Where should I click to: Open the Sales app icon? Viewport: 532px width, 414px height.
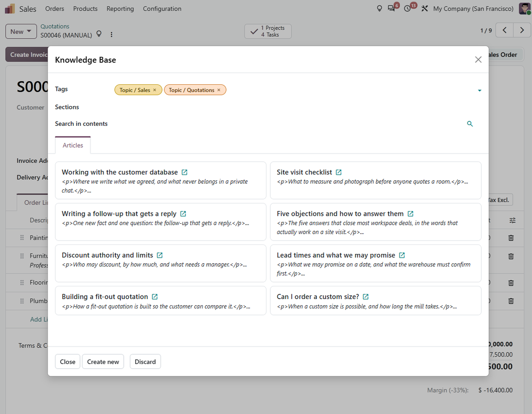(10, 9)
